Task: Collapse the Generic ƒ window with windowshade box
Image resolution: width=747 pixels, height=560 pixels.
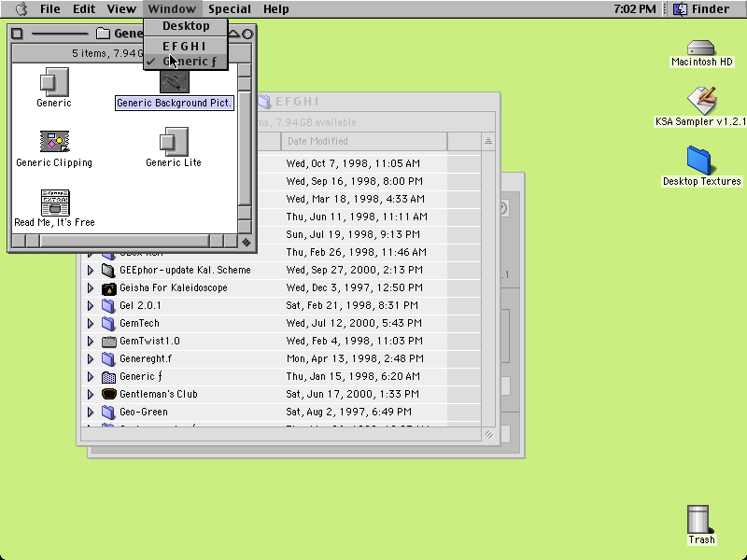Action: pyautogui.click(x=247, y=34)
